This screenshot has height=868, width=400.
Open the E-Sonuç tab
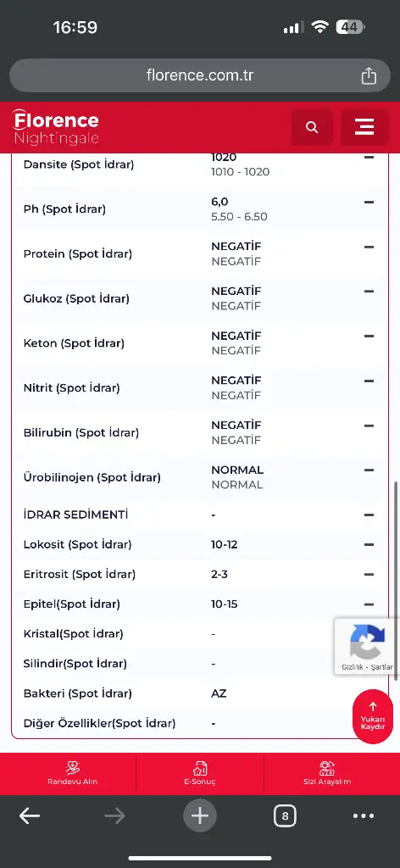click(200, 773)
